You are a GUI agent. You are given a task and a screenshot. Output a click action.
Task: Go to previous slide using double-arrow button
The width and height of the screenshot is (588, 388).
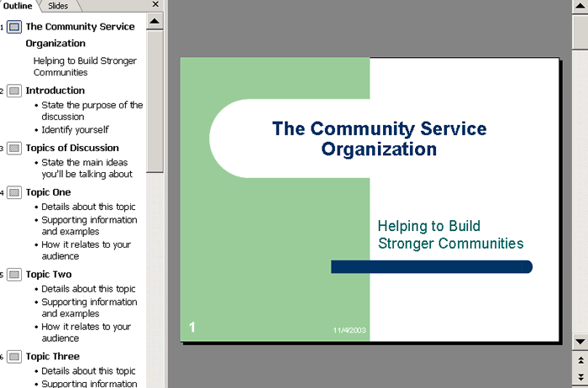point(580,359)
